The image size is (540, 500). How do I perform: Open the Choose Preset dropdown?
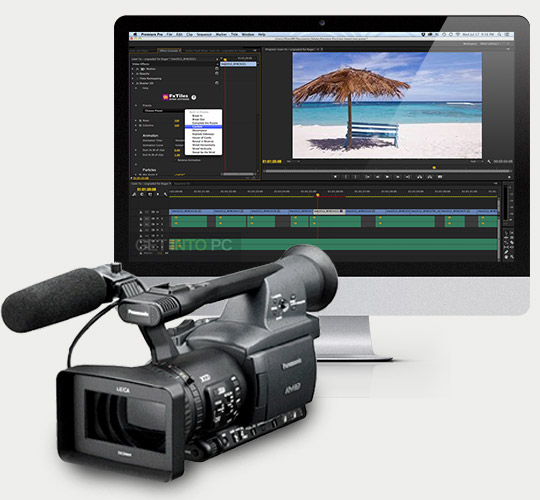pos(164,111)
